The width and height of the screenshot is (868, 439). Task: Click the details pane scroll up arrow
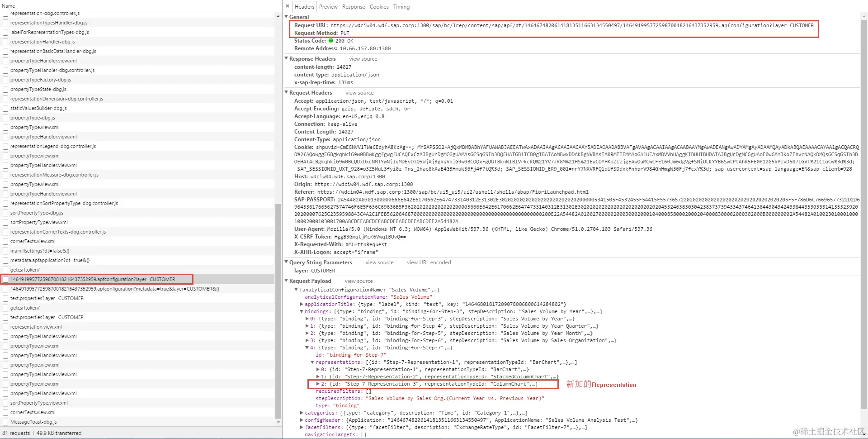864,16
